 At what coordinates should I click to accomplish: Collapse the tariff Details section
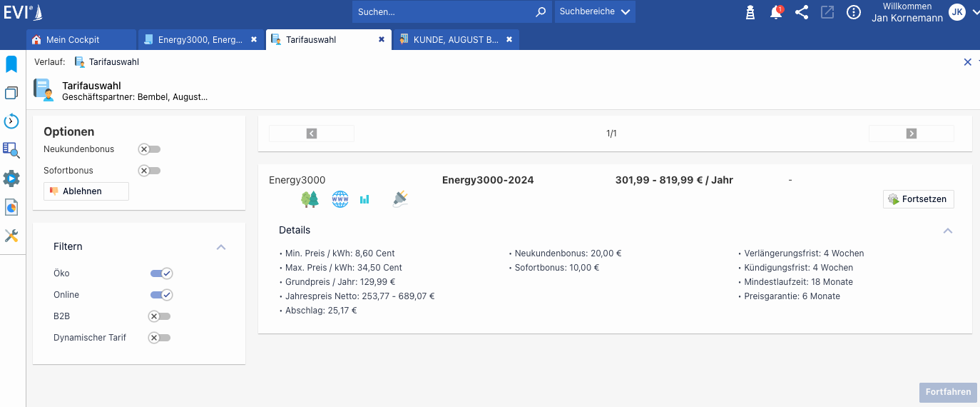(x=947, y=231)
